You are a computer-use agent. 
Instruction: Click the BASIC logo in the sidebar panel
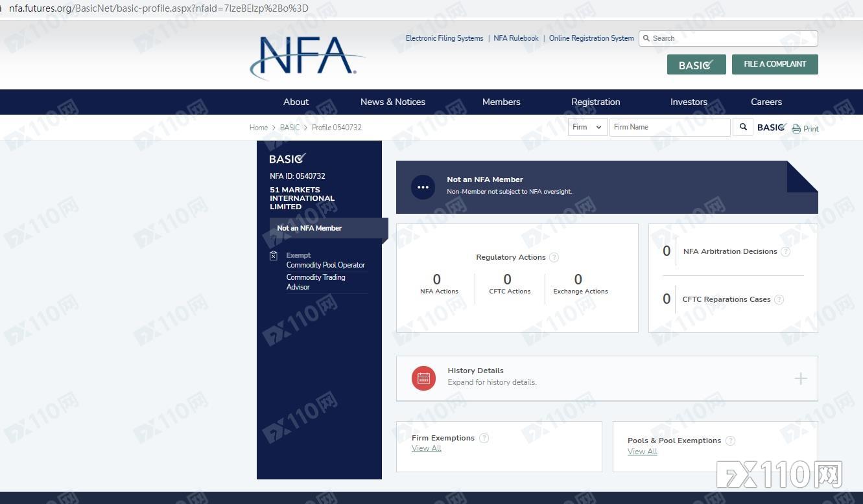[287, 159]
